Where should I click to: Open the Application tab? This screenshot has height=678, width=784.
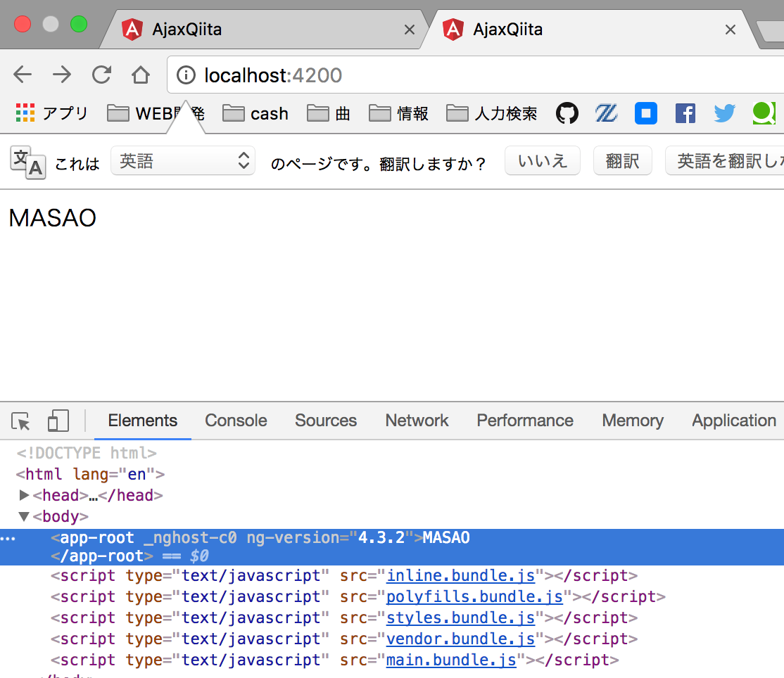tap(734, 421)
